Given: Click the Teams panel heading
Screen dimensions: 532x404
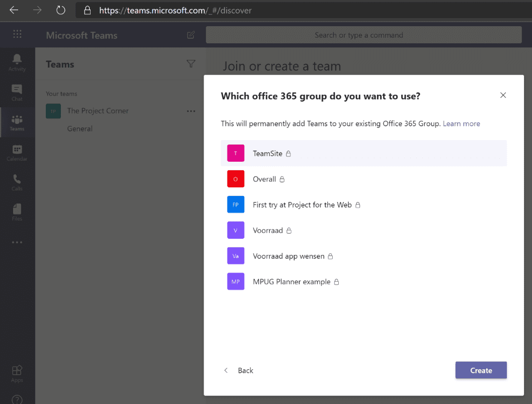Looking at the screenshot, I should tap(60, 64).
